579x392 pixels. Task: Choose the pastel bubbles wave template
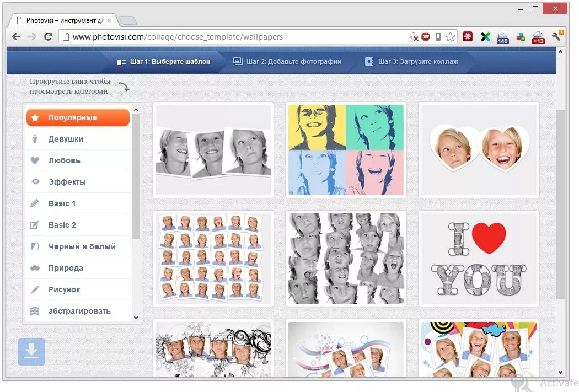[346, 348]
